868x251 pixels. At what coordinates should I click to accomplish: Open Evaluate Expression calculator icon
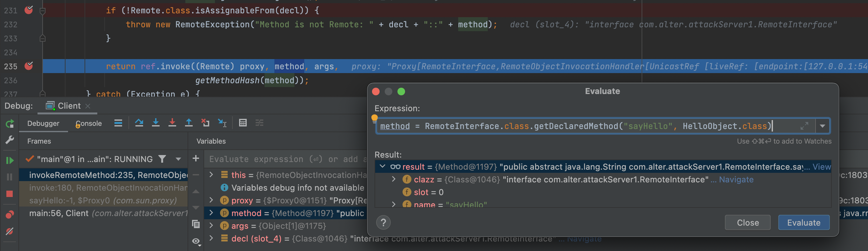pos(243,123)
